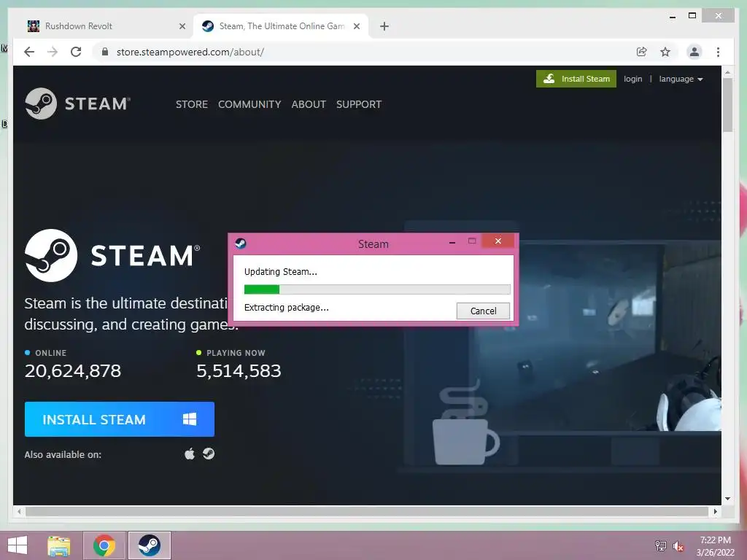This screenshot has width=747, height=560.
Task: Click the Chrome back arrow
Action: pos(29,52)
